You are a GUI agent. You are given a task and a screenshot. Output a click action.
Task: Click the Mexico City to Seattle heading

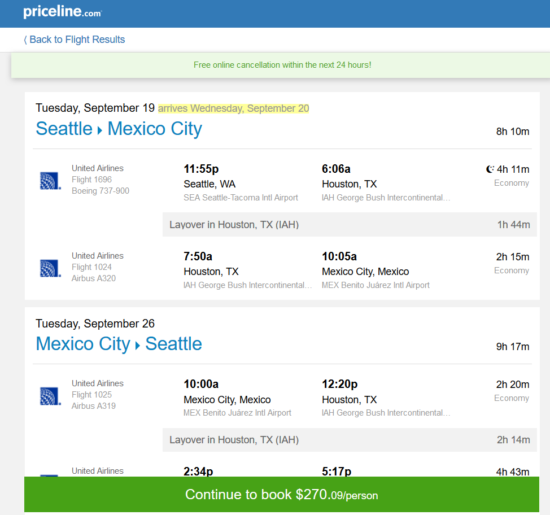pos(119,344)
